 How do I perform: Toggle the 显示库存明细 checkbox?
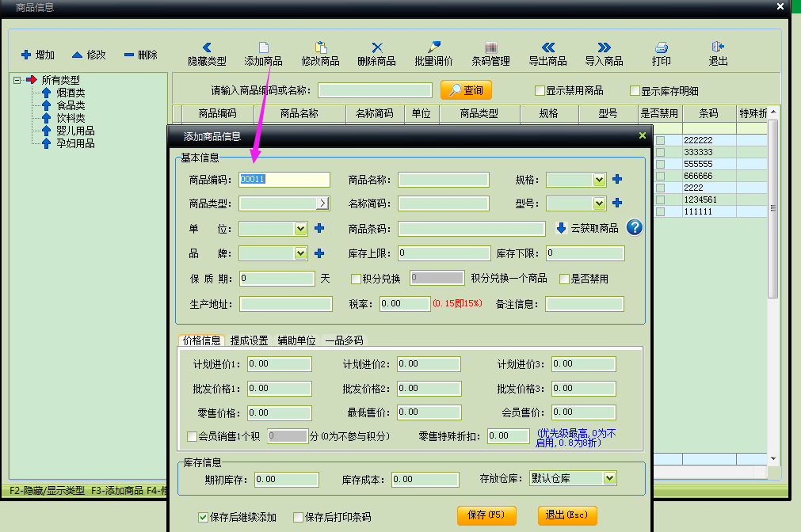coord(635,91)
